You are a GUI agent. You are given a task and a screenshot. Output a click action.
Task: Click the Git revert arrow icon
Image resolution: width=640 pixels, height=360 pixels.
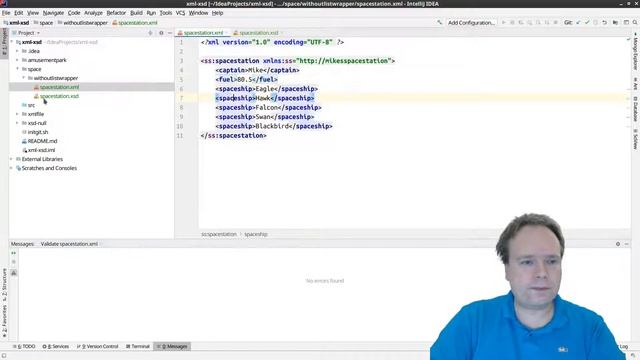coord(604,22)
